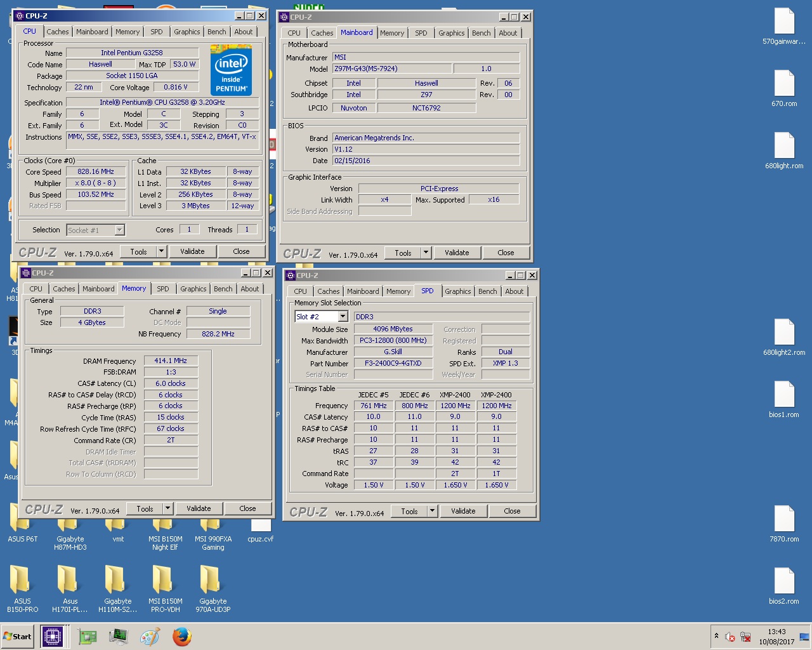Switch to Caches tab in CPU window
Viewport: 812px width, 650px height.
pos(57,32)
